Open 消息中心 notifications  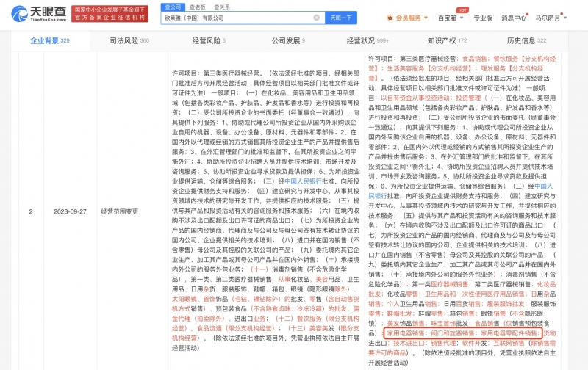coord(514,18)
